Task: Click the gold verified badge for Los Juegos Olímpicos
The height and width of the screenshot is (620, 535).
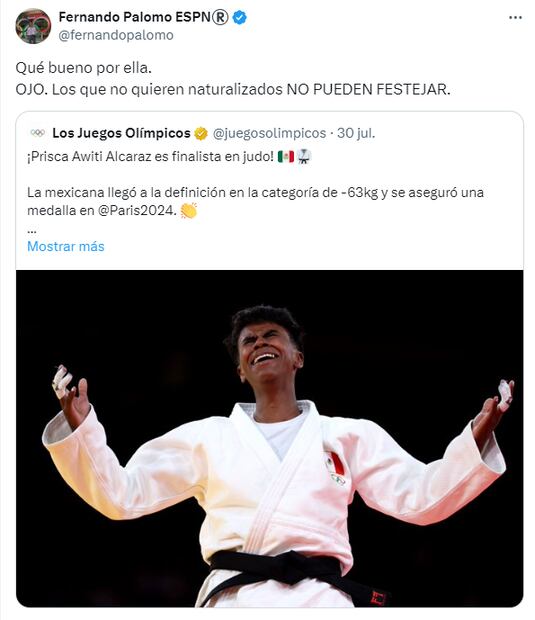Action: [201, 134]
